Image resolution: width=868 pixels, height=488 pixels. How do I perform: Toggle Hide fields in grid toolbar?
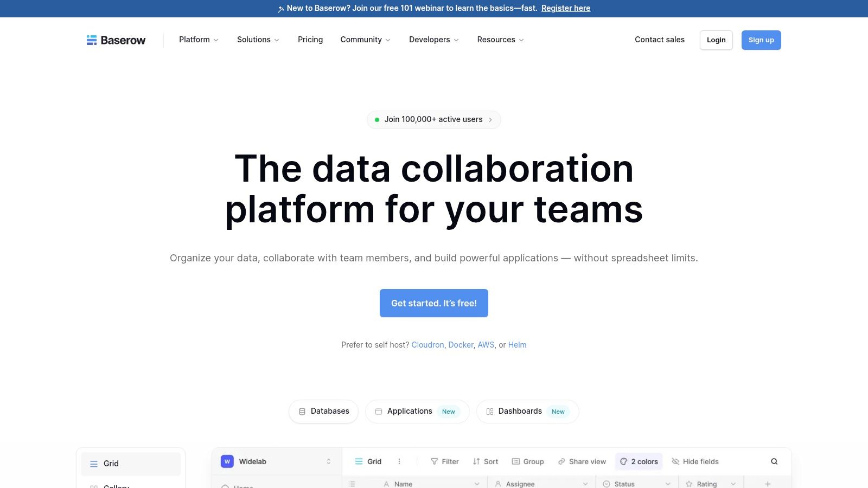695,461
